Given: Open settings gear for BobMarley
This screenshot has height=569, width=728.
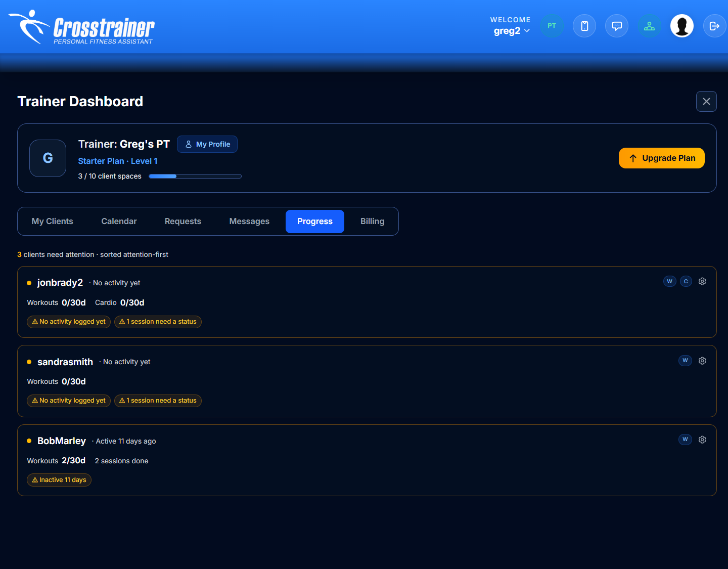Looking at the screenshot, I should [702, 440].
